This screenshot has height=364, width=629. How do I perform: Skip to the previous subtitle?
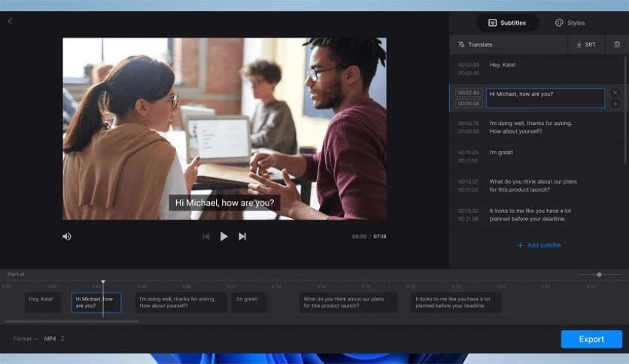tap(206, 236)
